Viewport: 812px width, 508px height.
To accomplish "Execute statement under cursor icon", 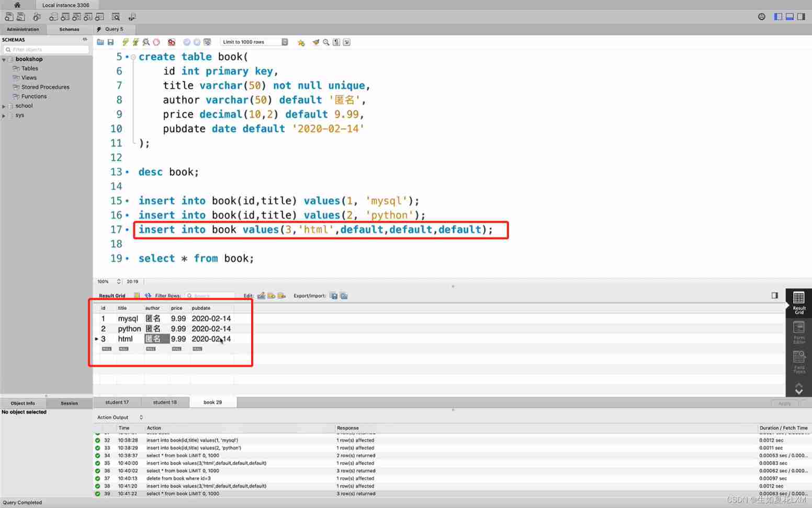I will click(136, 42).
